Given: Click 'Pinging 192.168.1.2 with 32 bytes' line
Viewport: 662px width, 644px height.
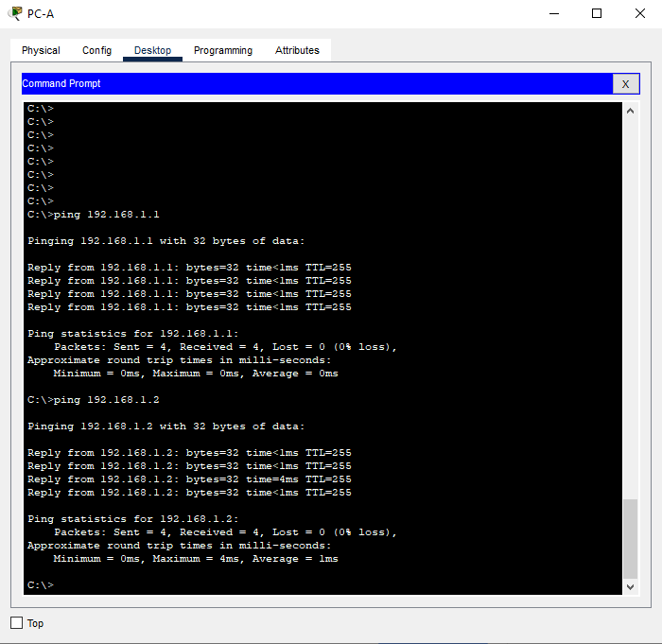Looking at the screenshot, I should point(165,426).
